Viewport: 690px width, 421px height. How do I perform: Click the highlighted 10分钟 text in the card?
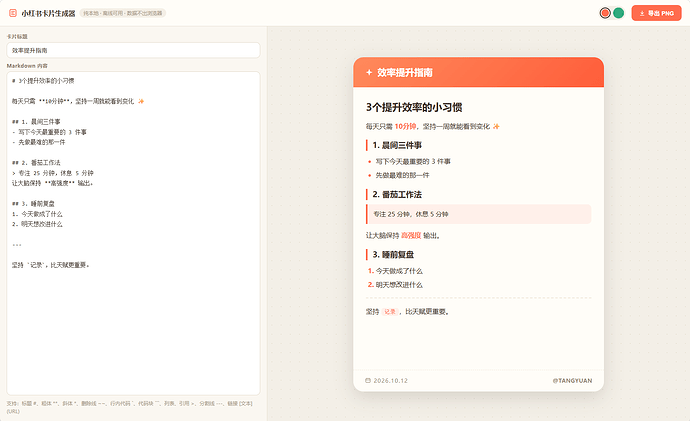pos(405,126)
